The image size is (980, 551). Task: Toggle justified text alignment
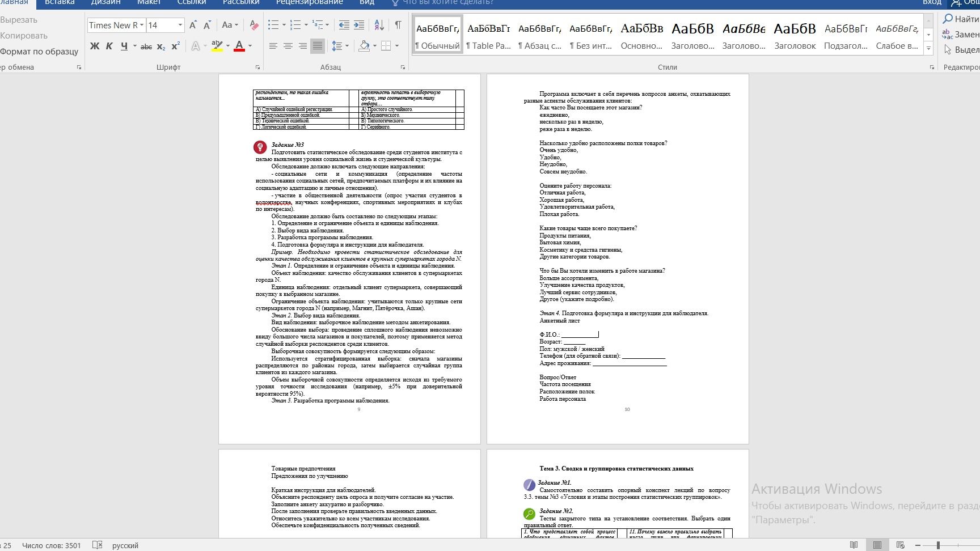coord(318,46)
